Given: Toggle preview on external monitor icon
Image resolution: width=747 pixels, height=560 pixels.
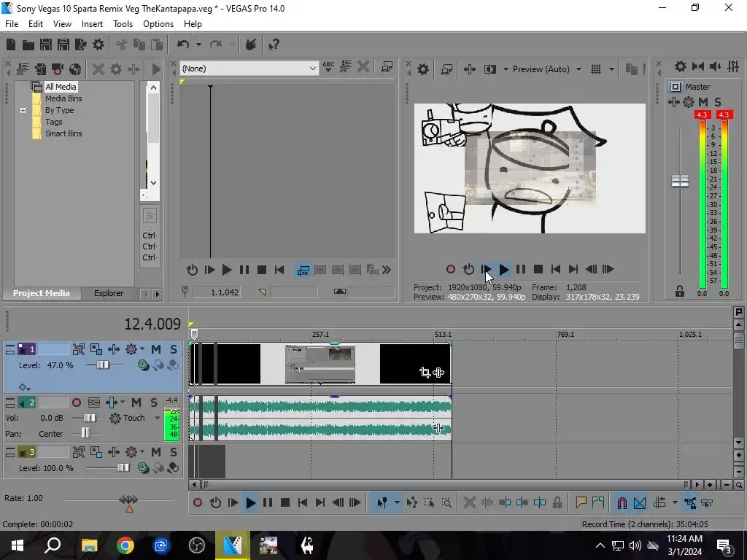Looking at the screenshot, I should click(x=446, y=69).
